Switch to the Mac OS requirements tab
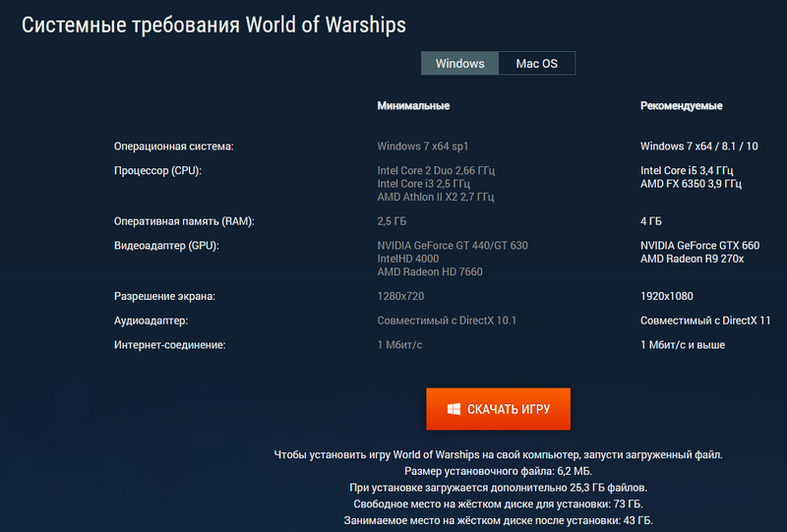Screen dimensions: 787x532 536,63
